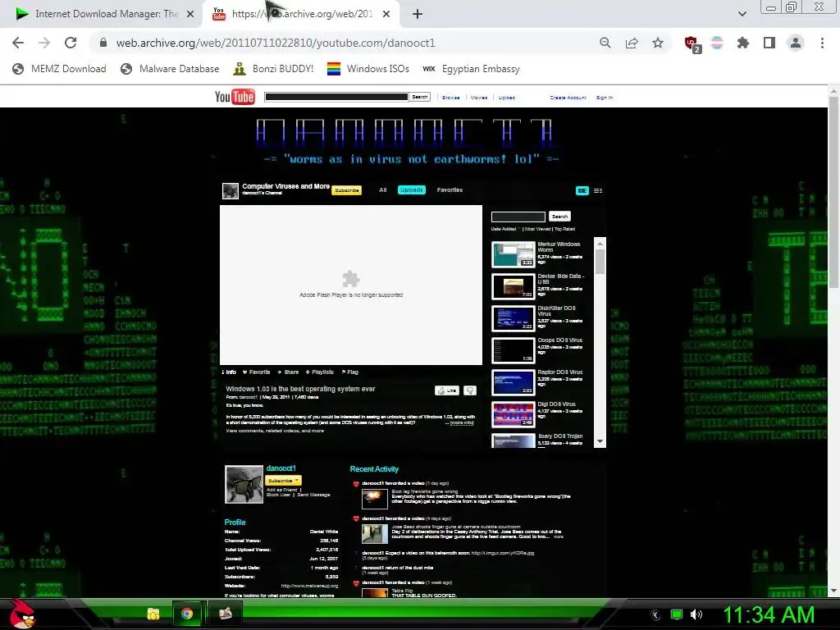Viewport: 840px width, 630px height.
Task: Open the Chrome three-dot menu
Action: 822,43
